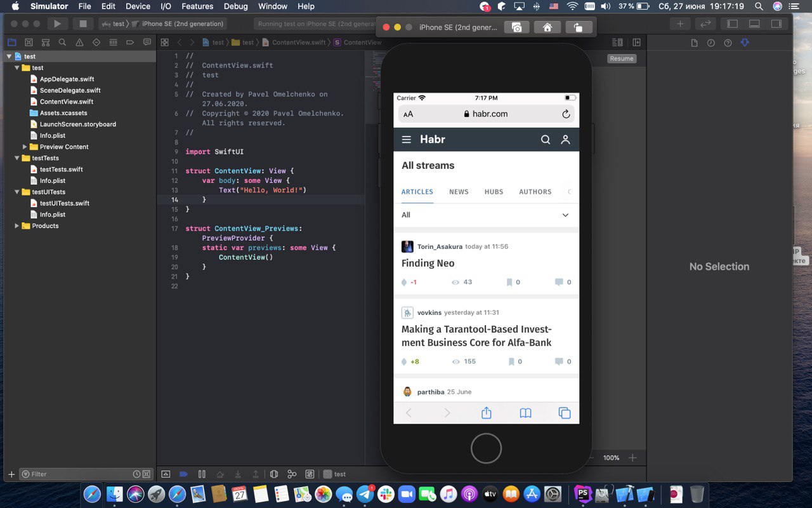Open the Report navigator
The width and height of the screenshot is (812, 508).
pos(147,43)
